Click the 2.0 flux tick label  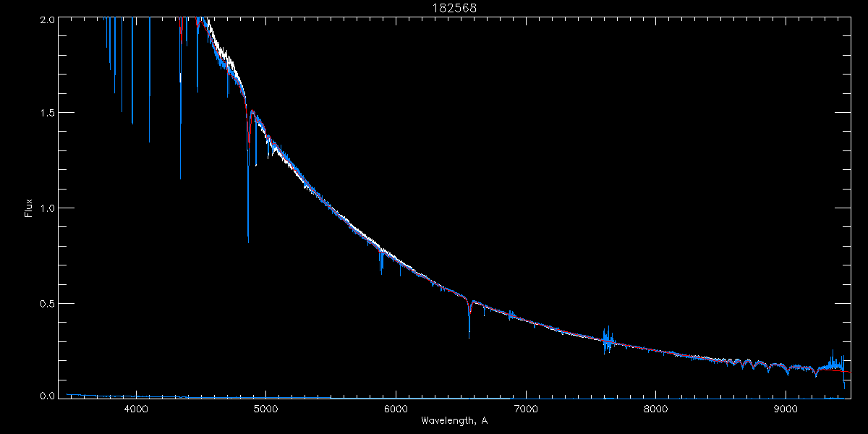pos(46,20)
